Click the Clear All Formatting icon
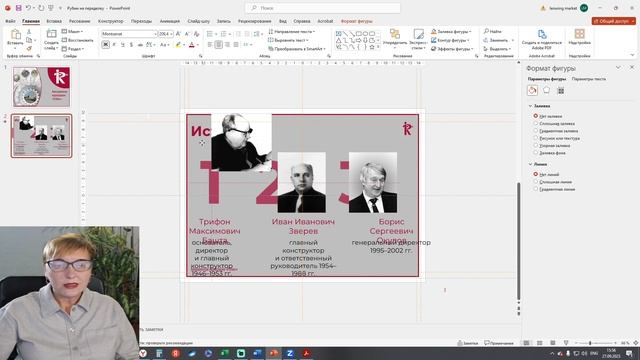 196,34
